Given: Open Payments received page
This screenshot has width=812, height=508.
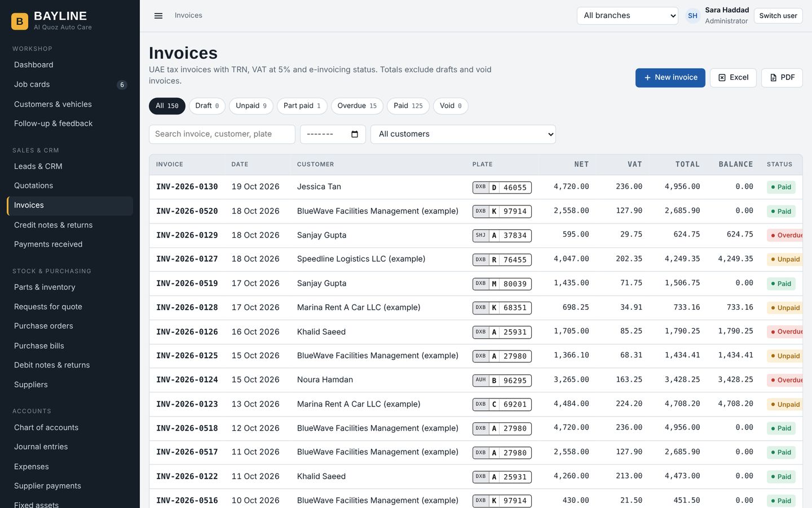Looking at the screenshot, I should point(70,244).
